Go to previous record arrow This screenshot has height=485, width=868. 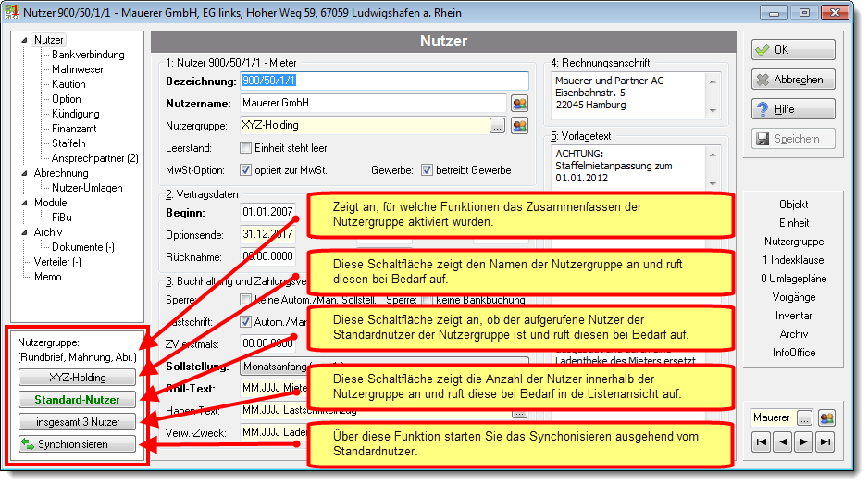[783, 441]
